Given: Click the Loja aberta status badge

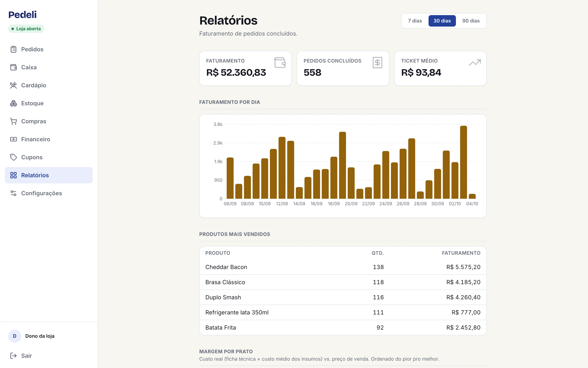Looking at the screenshot, I should pos(26,29).
